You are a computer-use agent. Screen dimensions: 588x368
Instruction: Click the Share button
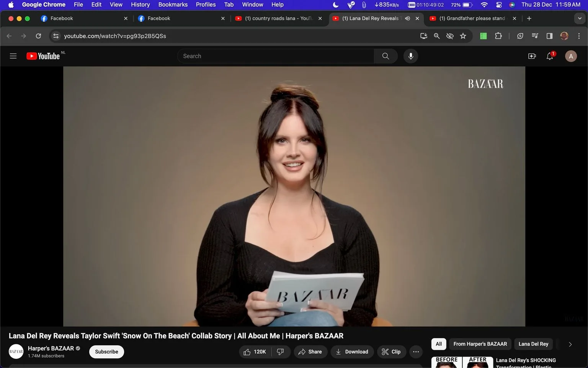pos(310,352)
